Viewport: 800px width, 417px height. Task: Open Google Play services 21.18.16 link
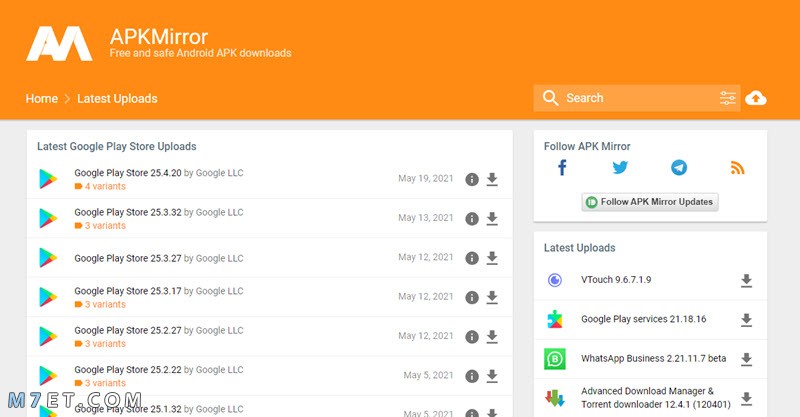point(643,319)
